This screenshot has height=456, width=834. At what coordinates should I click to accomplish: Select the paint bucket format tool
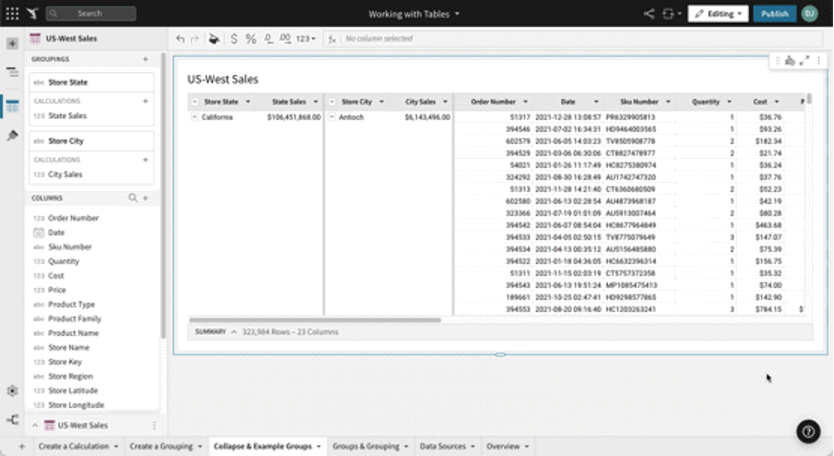[212, 39]
